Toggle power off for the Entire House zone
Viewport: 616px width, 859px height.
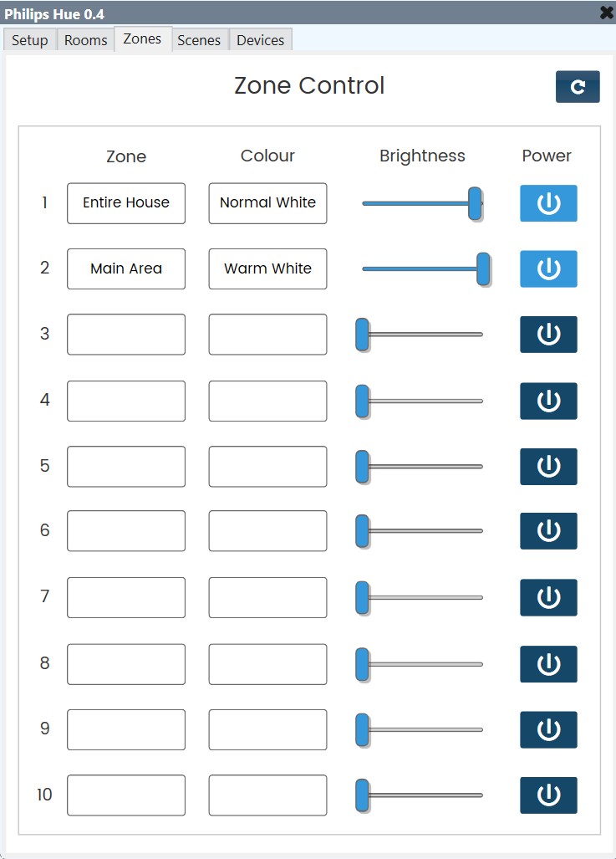(548, 202)
